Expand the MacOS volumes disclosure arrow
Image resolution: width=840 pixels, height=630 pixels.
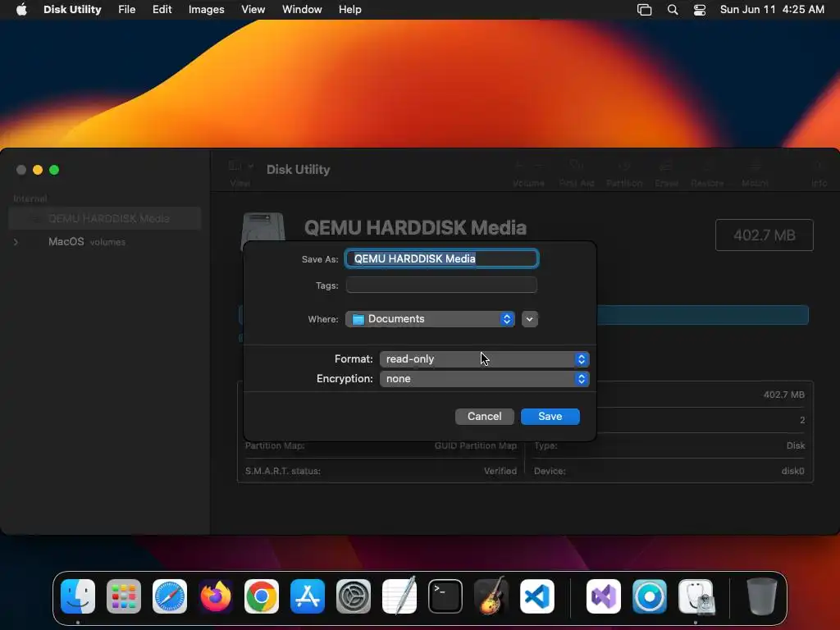click(16, 242)
